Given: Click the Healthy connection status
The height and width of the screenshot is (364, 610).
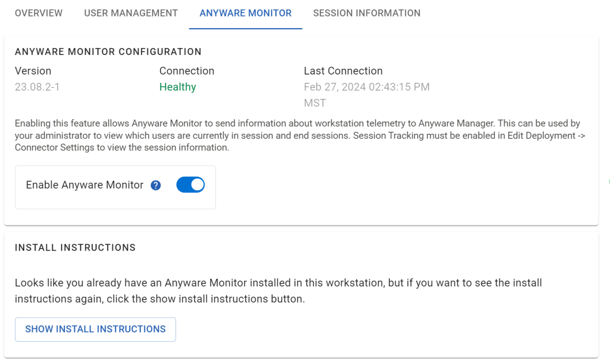Looking at the screenshot, I should [x=178, y=87].
